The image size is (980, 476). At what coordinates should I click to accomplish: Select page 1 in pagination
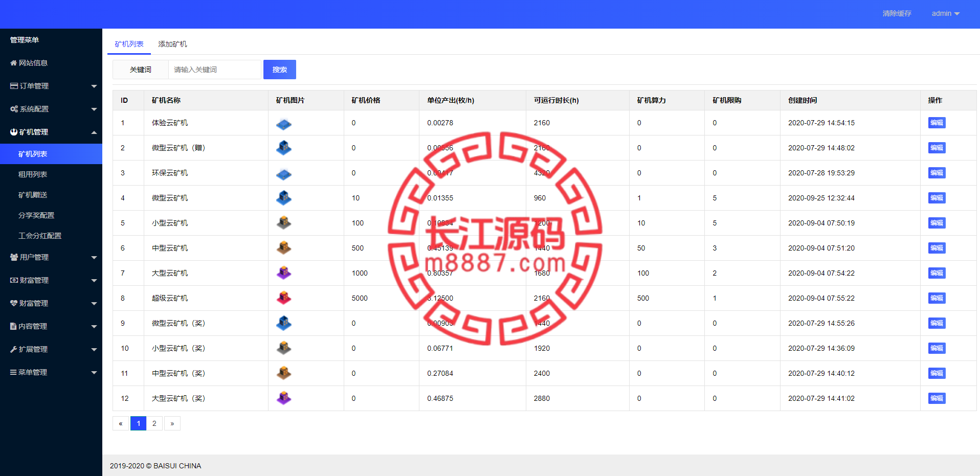point(138,423)
